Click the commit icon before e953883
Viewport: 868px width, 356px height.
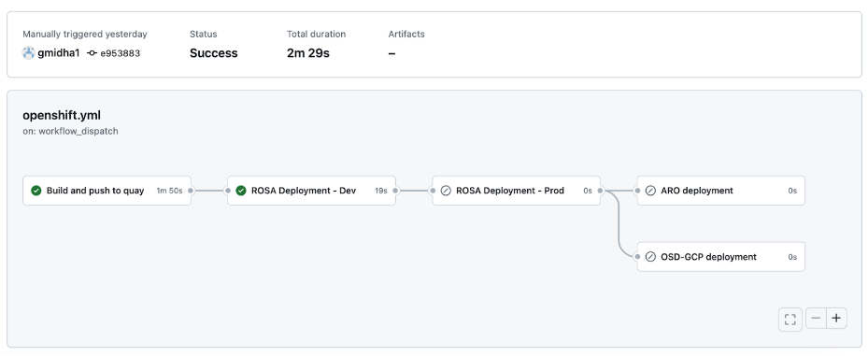(x=92, y=53)
